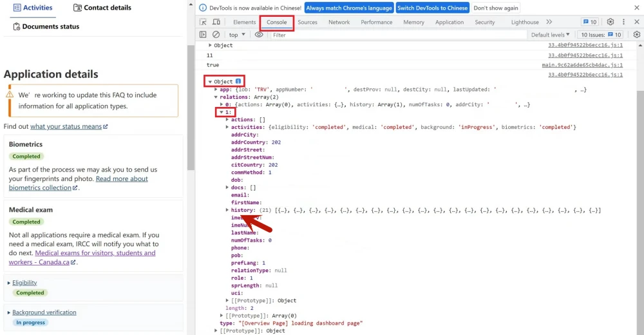644x335 pixels.
Task: Show the console sidebar icon
Action: 203,35
